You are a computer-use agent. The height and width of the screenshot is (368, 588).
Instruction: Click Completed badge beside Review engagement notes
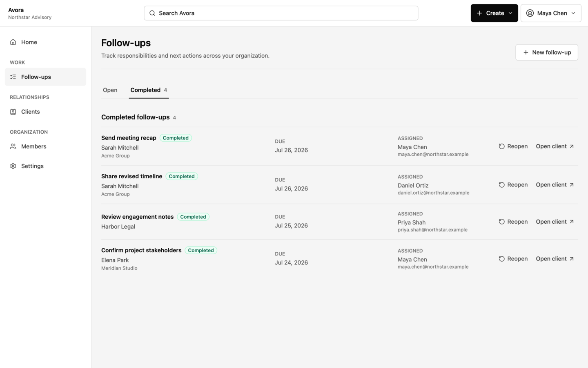193,217
